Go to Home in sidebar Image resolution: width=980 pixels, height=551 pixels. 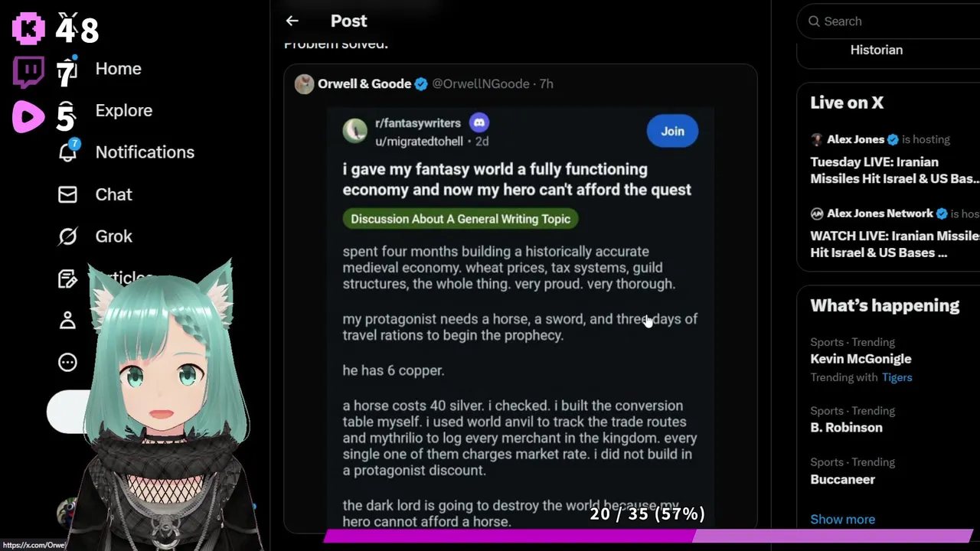click(x=118, y=69)
